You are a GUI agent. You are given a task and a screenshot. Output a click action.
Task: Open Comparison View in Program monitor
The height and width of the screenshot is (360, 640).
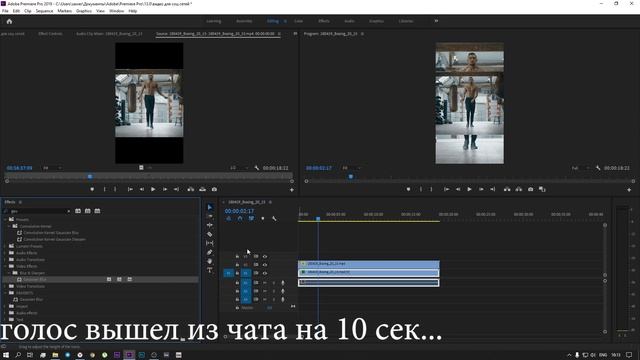point(542,189)
